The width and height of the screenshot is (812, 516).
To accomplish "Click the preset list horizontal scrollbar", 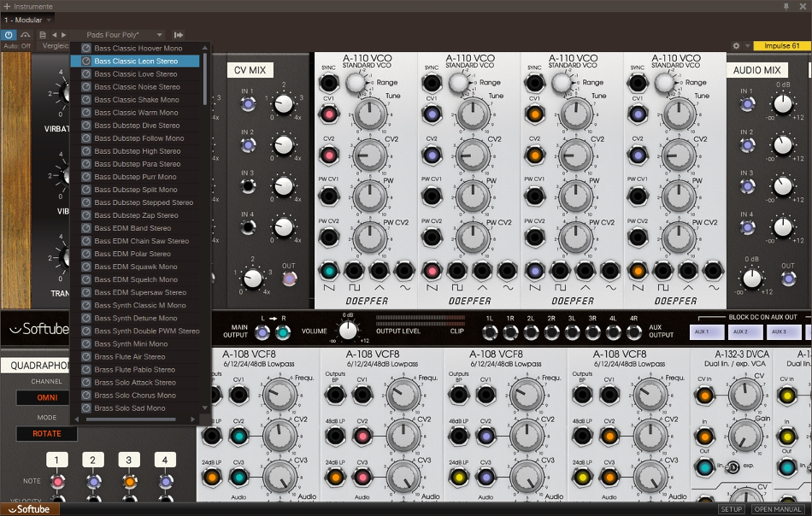I will 131,419.
